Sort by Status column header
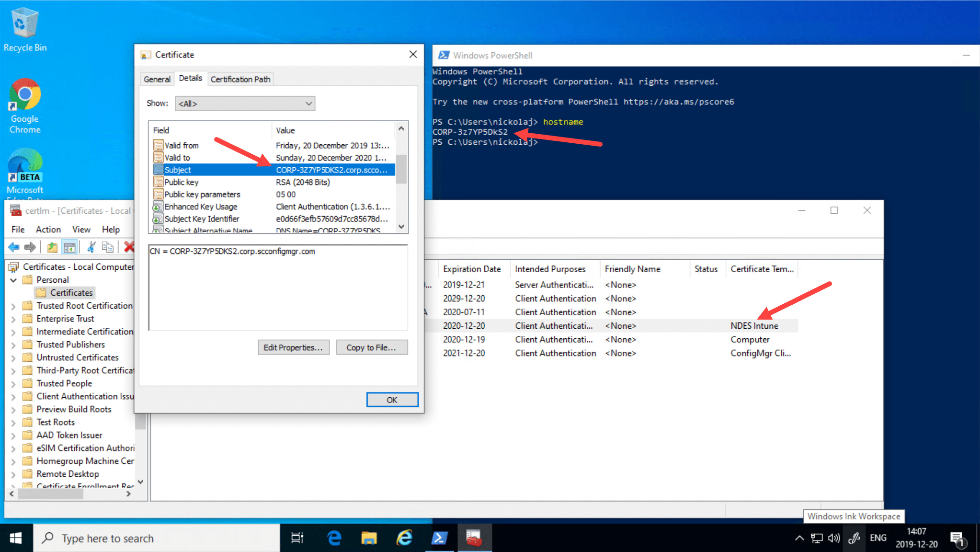 707,269
